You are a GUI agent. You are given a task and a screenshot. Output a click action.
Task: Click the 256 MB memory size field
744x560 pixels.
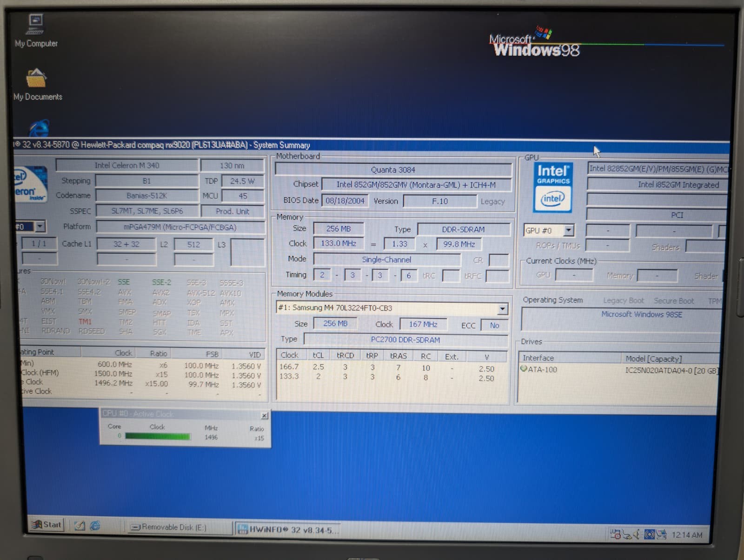[x=339, y=229]
